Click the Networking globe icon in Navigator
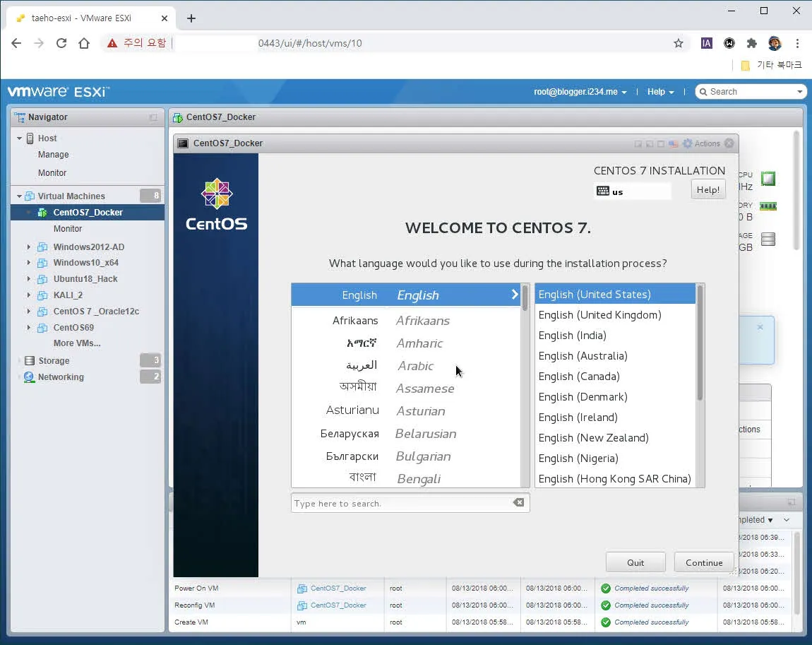The width and height of the screenshot is (812, 645). coord(29,377)
